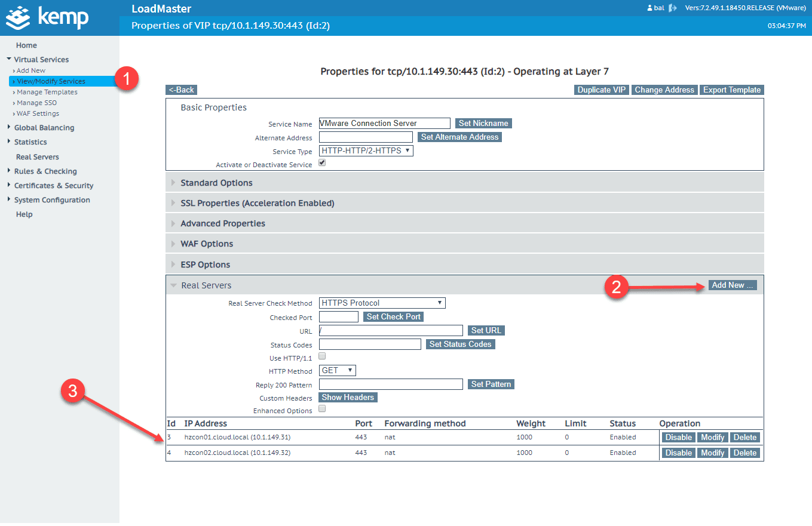The height and width of the screenshot is (526, 812).
Task: Open the HTTP Method dropdown
Action: 337,370
